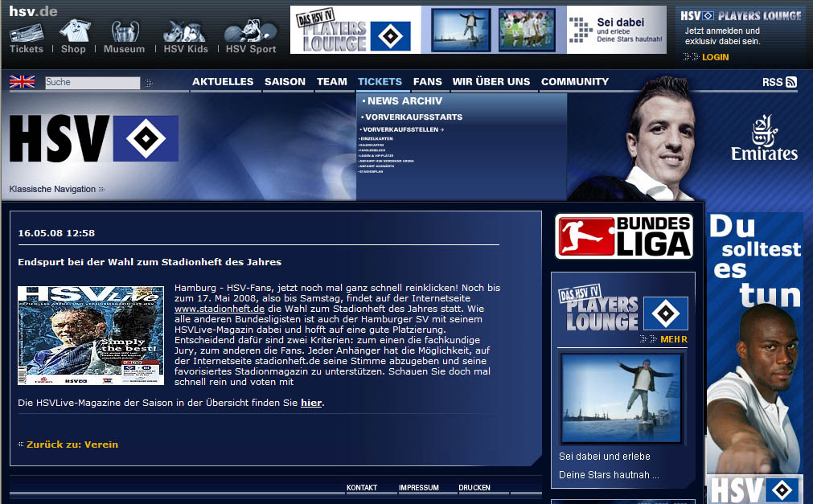813x504 pixels.
Task: Click the HSV Kids mascot icon
Action: [x=185, y=32]
